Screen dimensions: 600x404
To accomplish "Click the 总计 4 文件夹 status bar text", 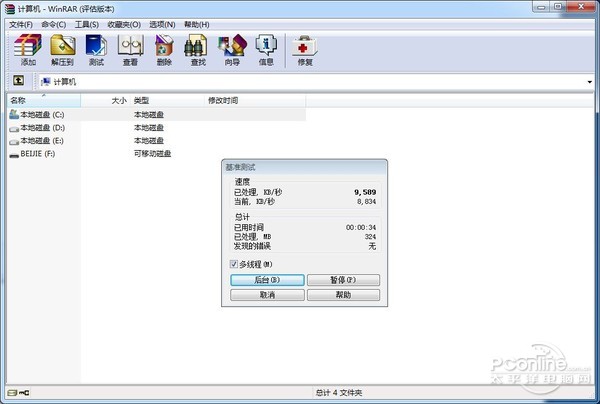I will pos(339,393).
